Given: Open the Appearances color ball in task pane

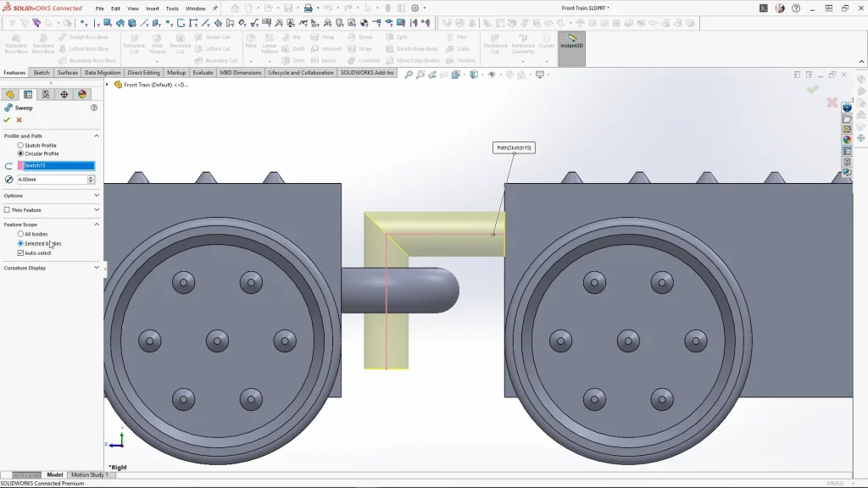Looking at the screenshot, I should coord(847,140).
